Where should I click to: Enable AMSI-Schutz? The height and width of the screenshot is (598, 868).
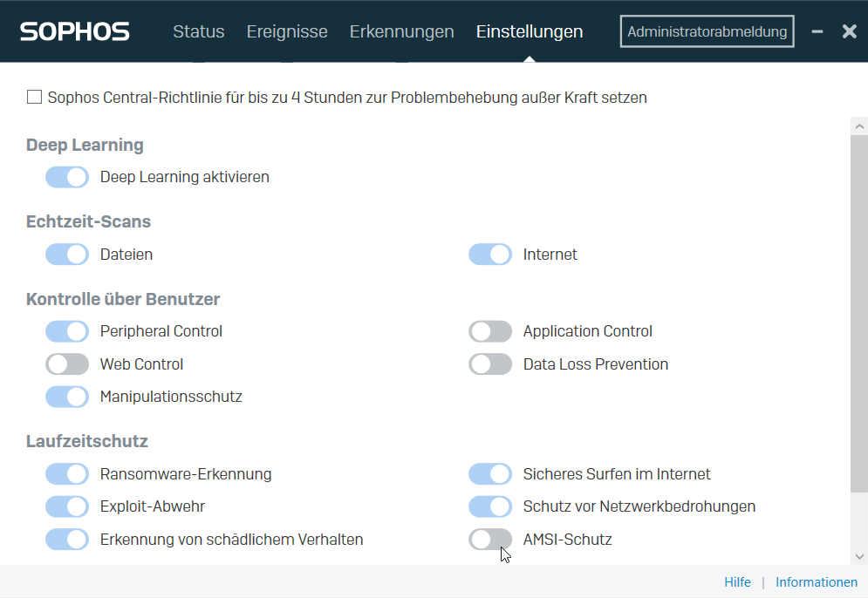pos(489,539)
